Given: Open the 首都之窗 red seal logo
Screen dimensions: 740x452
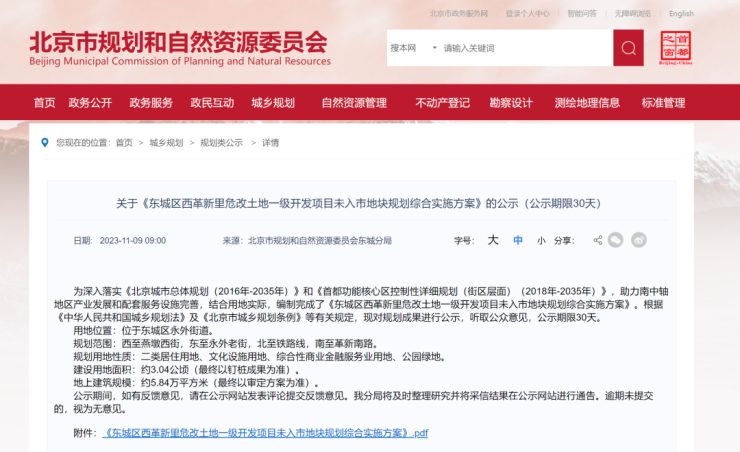Looking at the screenshot, I should [676, 48].
